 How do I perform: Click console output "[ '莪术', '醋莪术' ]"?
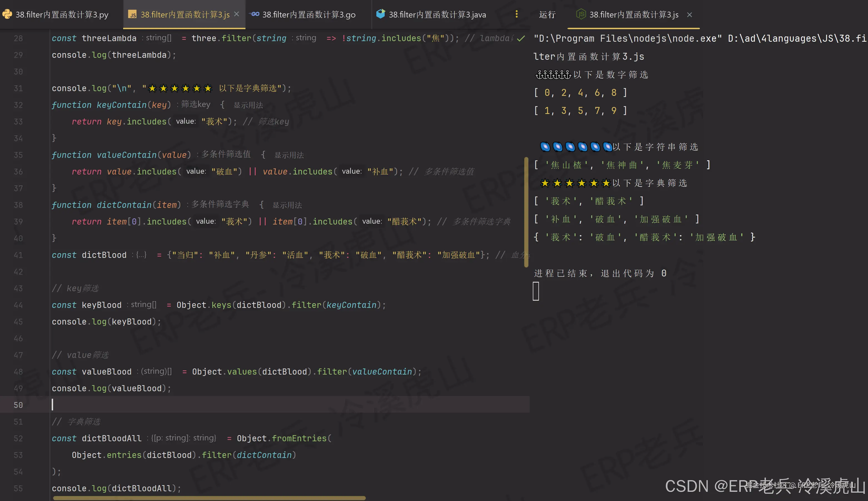point(588,201)
